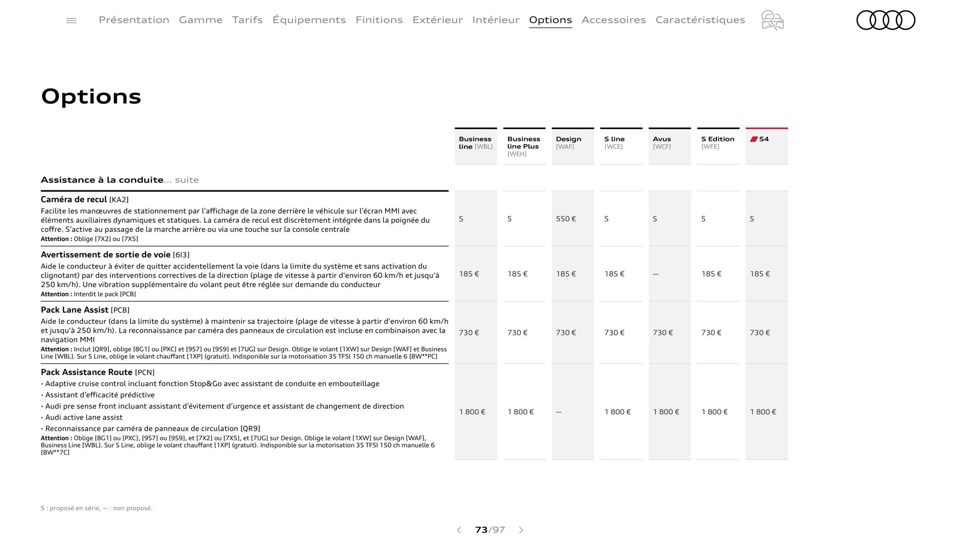Click Avertissement de sortie de voie title

[115, 254]
